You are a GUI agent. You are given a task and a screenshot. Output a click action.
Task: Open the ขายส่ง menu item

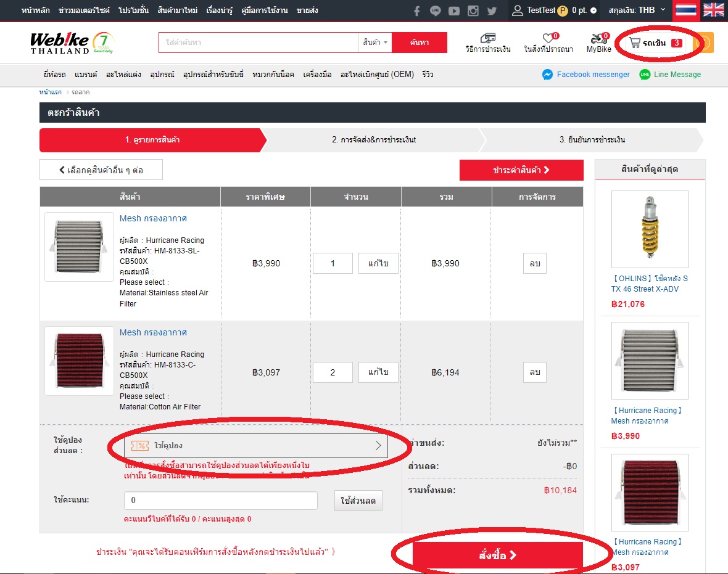pos(307,10)
